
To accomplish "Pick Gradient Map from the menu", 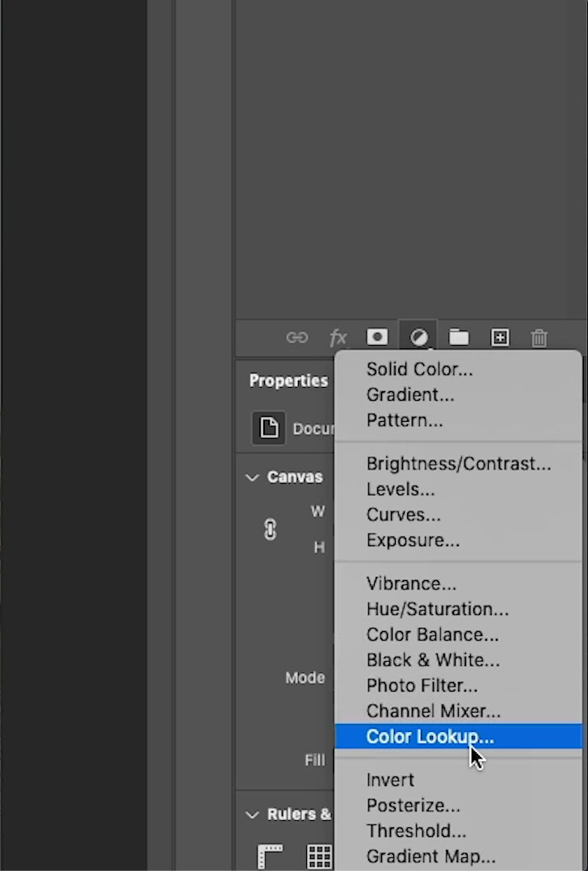I will tap(430, 856).
